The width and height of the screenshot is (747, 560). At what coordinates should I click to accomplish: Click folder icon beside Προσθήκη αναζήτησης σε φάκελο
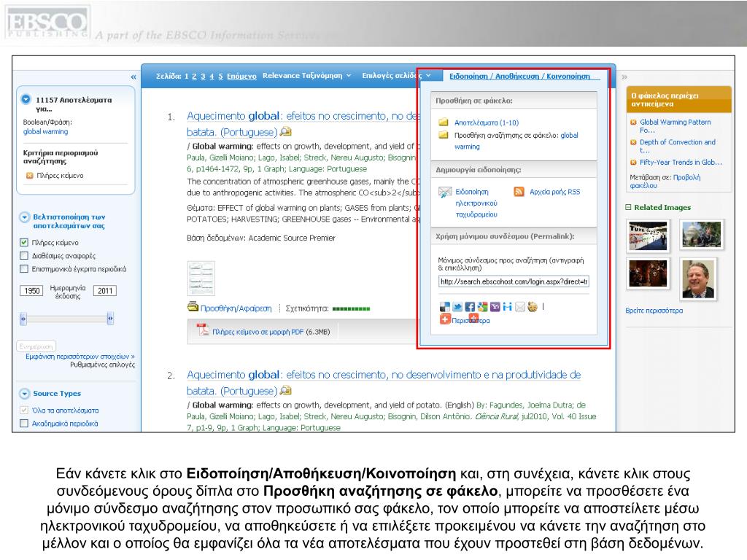point(444,135)
